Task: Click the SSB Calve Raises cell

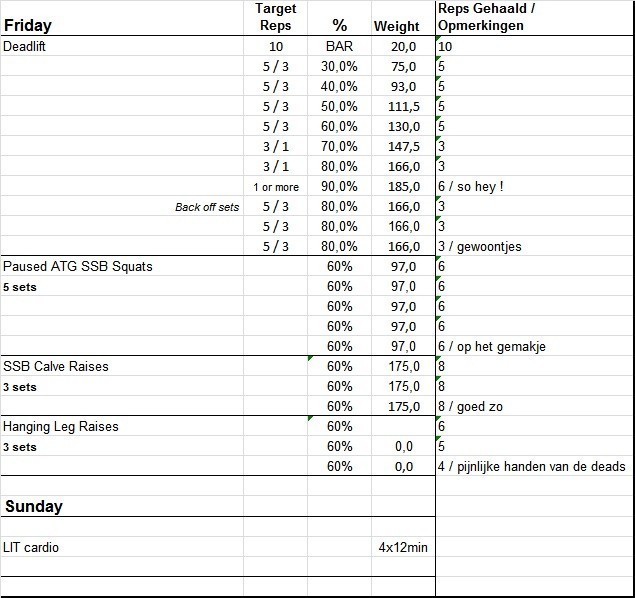Action: pyautogui.click(x=56, y=367)
